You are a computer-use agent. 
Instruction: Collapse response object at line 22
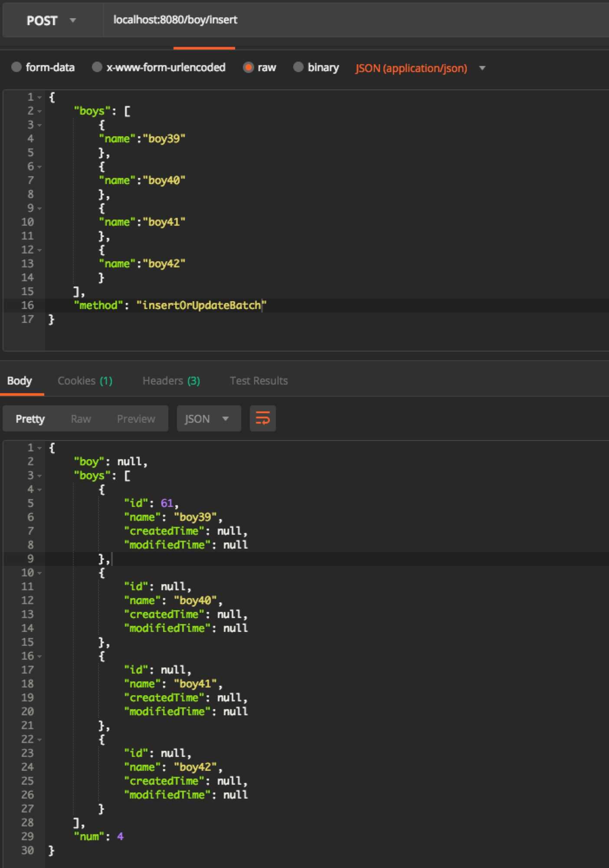[39, 740]
